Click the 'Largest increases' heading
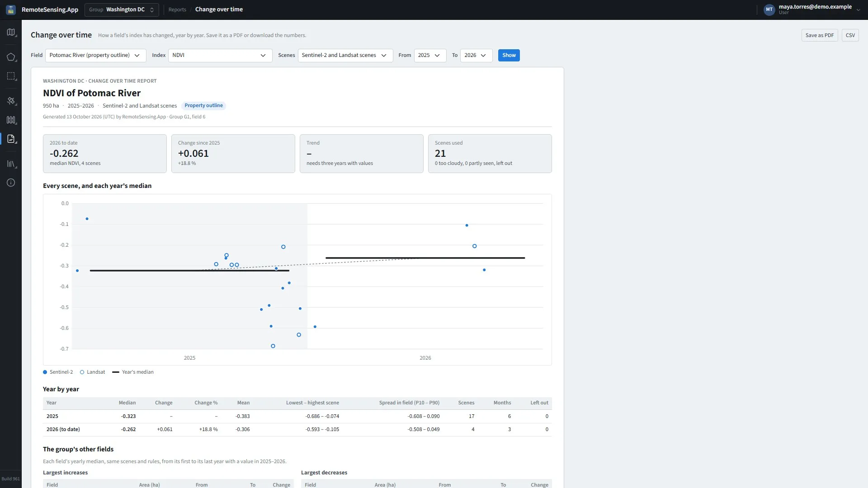 tap(65, 473)
